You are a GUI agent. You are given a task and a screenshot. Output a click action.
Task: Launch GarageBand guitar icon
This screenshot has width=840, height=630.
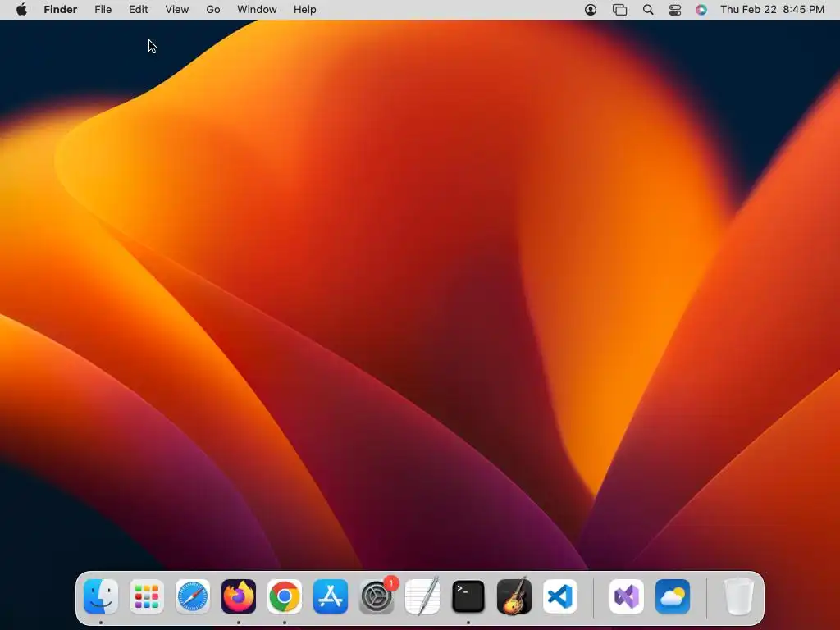[x=514, y=596]
